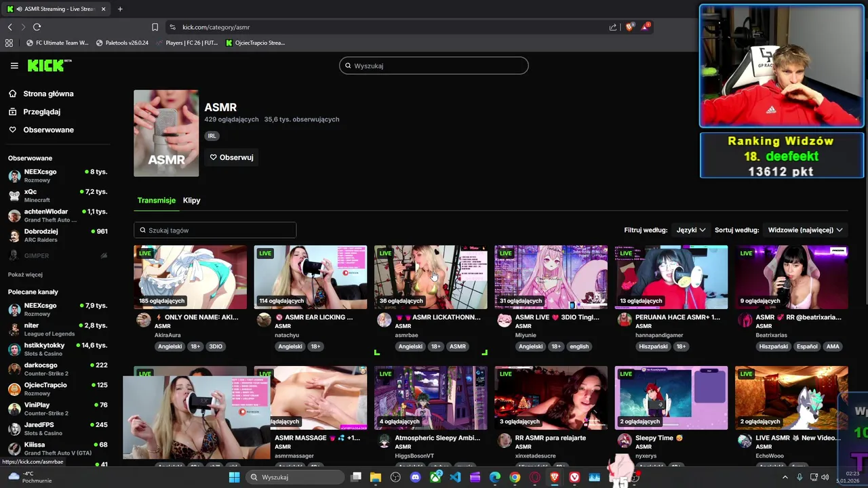
Task: Open the Miyunie stream thumbnail
Action: (551, 277)
